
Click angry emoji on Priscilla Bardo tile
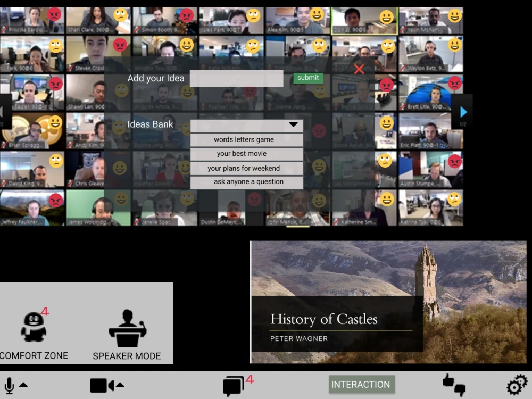tap(54, 14)
